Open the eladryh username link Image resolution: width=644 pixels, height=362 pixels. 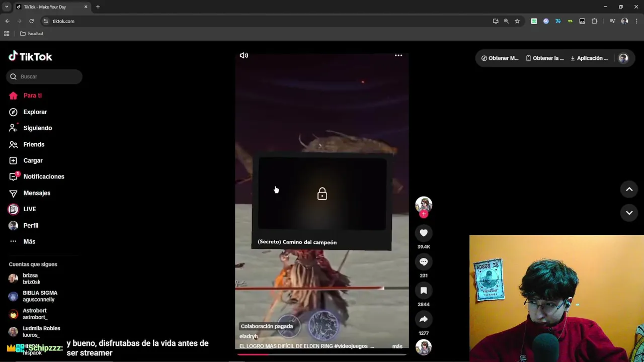pyautogui.click(x=249, y=336)
